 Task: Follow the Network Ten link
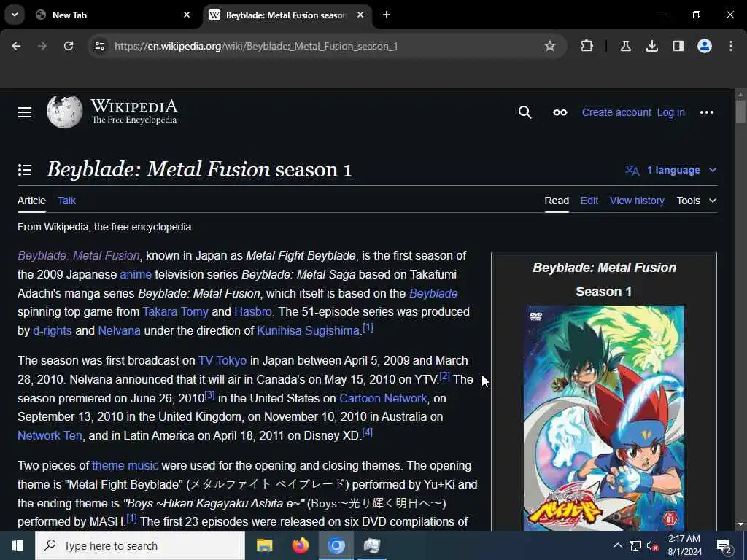(50, 435)
